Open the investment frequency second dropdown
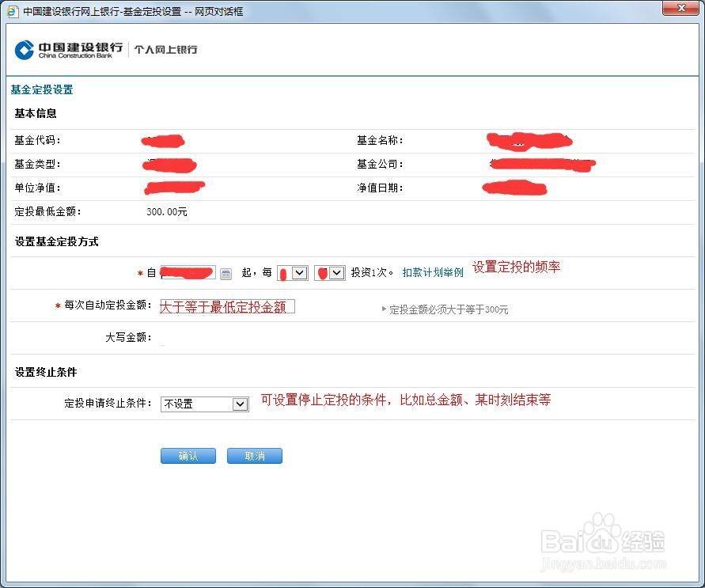Image resolution: width=705 pixels, height=588 pixels. tap(330, 272)
